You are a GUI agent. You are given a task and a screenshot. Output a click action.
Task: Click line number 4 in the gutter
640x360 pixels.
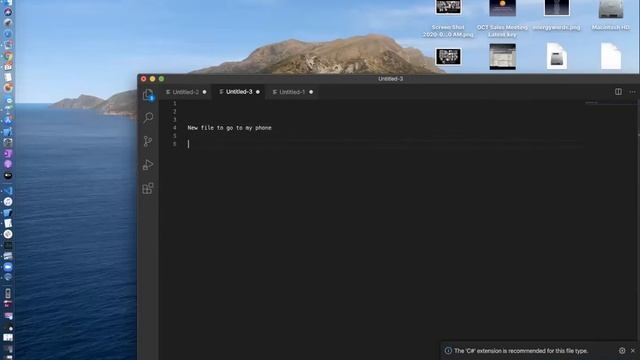(x=175, y=128)
